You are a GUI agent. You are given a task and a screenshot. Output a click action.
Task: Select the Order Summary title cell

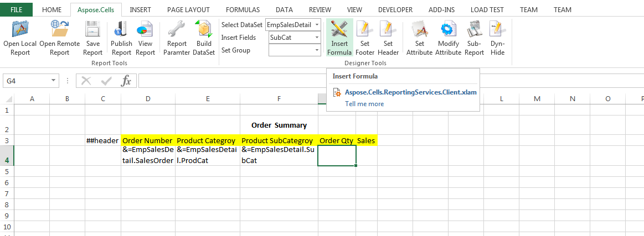(x=279, y=125)
